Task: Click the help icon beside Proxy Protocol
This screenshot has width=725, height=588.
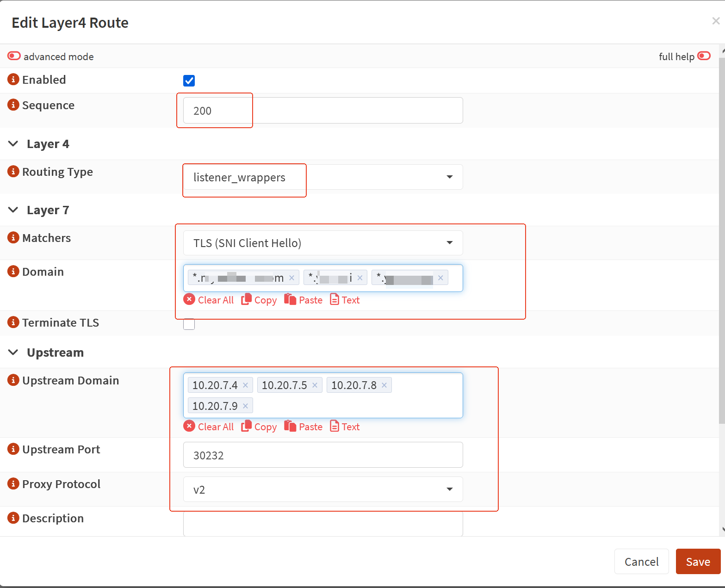Action: click(x=13, y=484)
